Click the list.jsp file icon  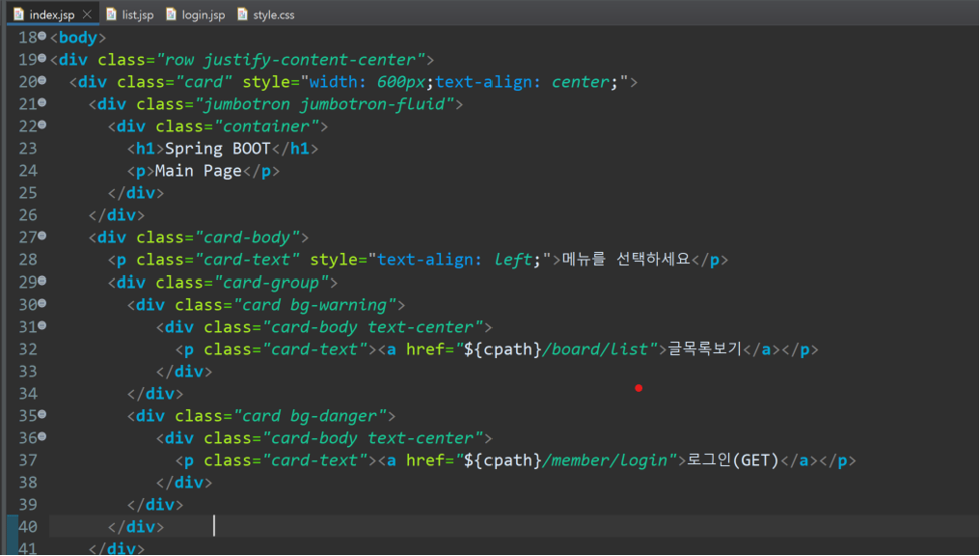111,14
